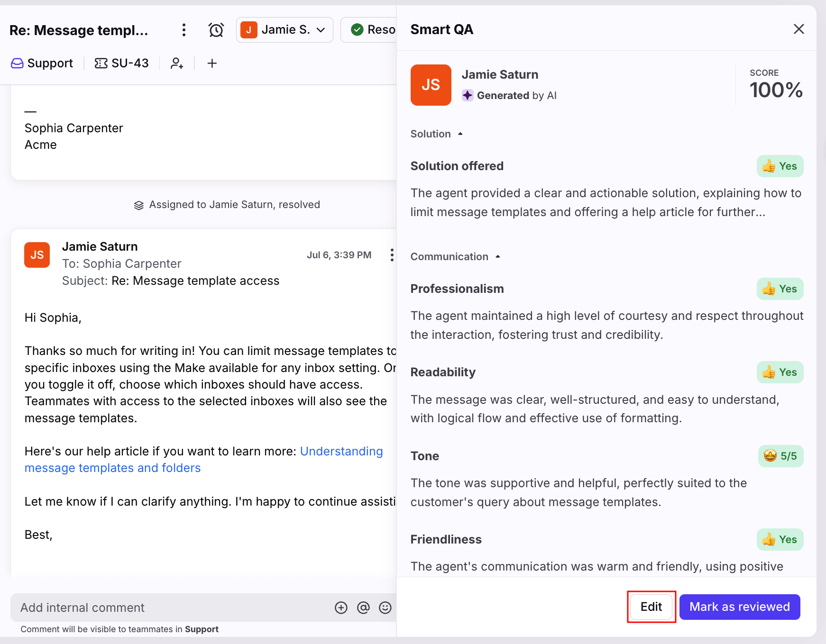Click the Yes badge for Solution offered

[x=780, y=166]
